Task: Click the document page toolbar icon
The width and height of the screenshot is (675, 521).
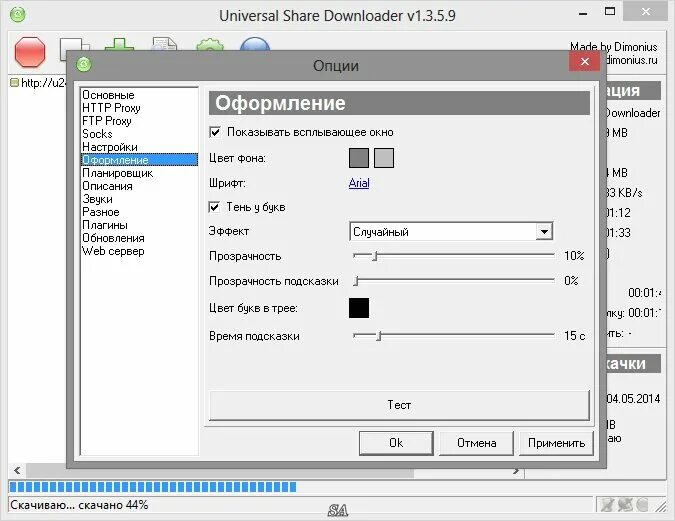Action: click(164, 44)
